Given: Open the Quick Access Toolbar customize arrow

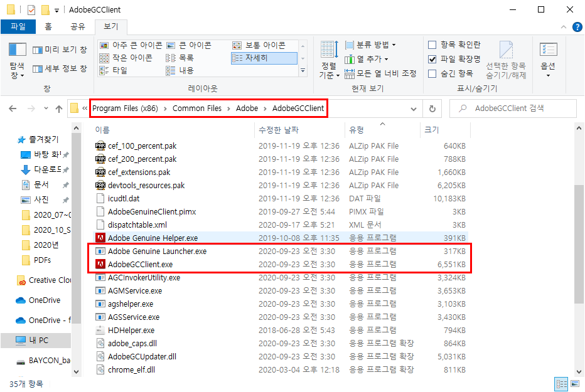Looking at the screenshot, I should [x=56, y=11].
